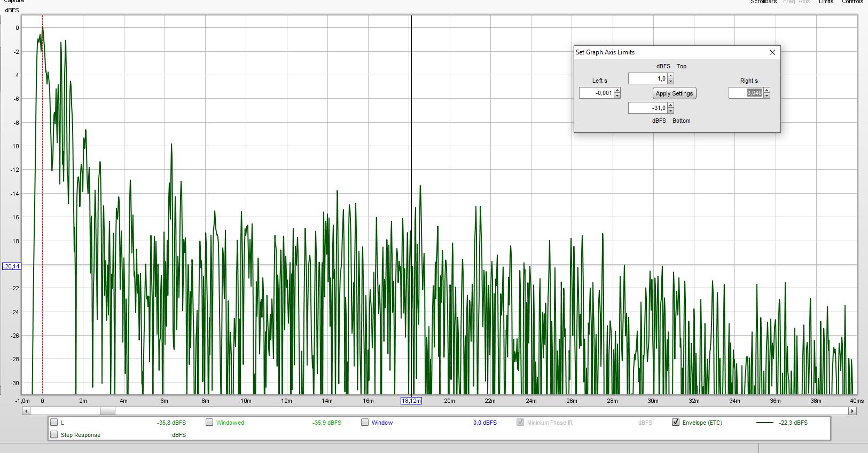The image size is (868, 453).
Task: Open the Controls option at top right
Action: pyautogui.click(x=853, y=2)
